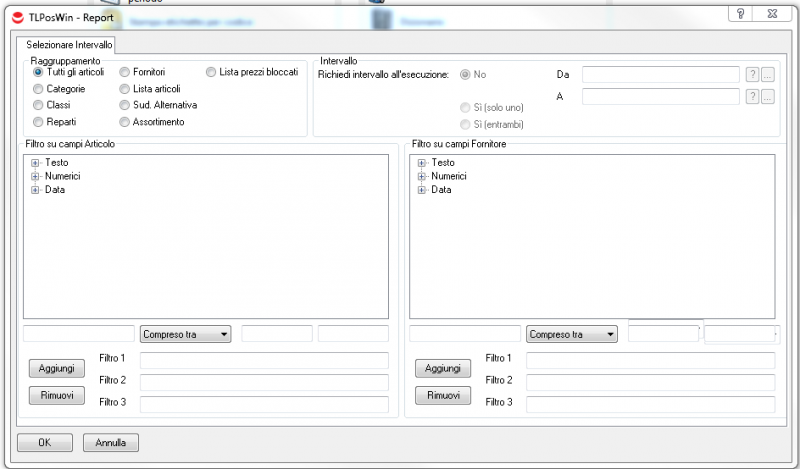Click the ellipsis browse button beside Da field
This screenshot has width=800, height=469.
(767, 74)
